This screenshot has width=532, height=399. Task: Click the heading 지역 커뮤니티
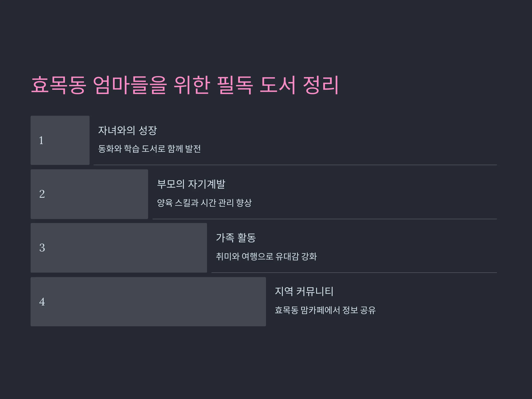click(x=304, y=291)
